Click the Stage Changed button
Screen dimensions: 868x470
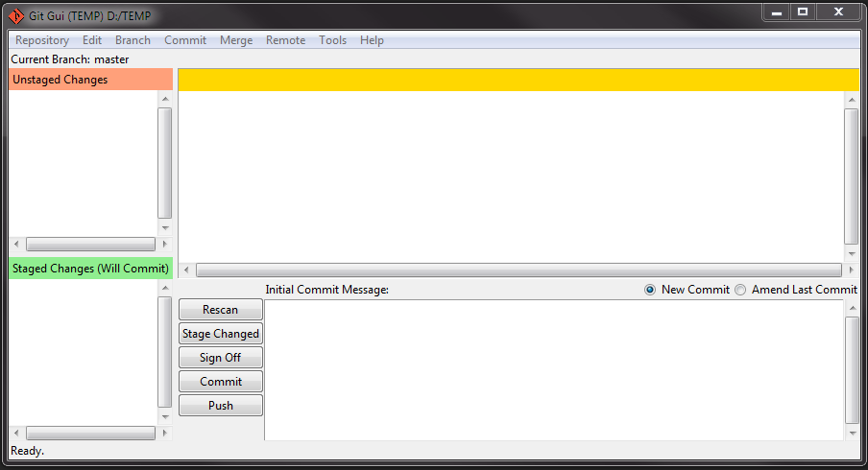(220, 334)
